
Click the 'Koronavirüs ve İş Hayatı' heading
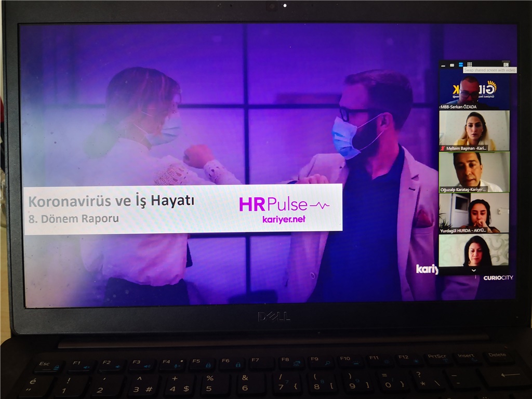click(111, 201)
